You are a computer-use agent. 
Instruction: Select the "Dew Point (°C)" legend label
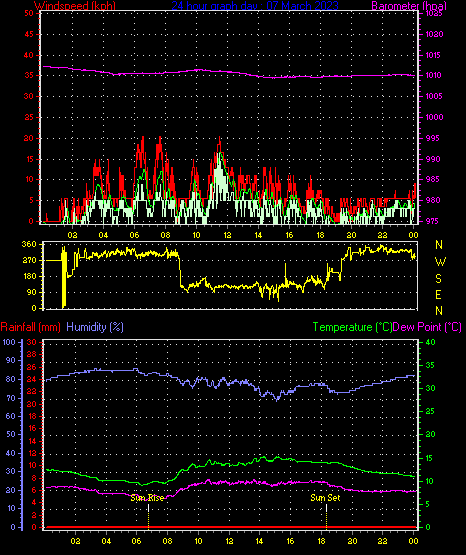tap(427, 327)
